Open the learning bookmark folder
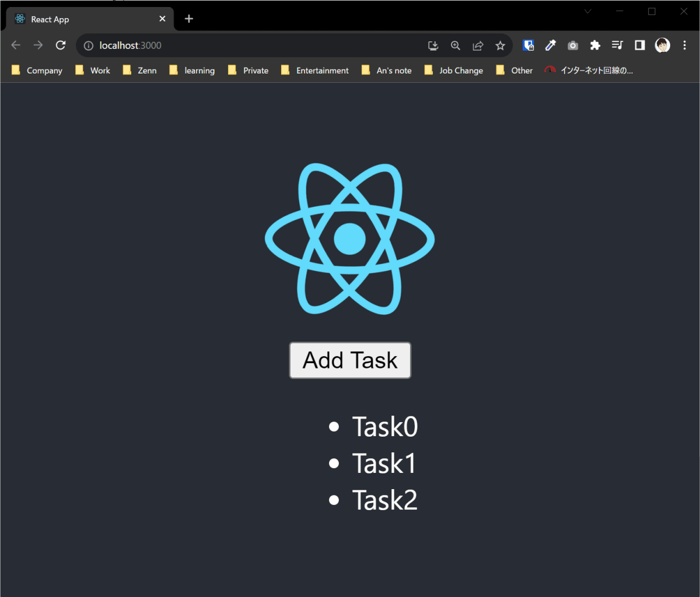Viewport: 700px width, 597px height. (192, 71)
